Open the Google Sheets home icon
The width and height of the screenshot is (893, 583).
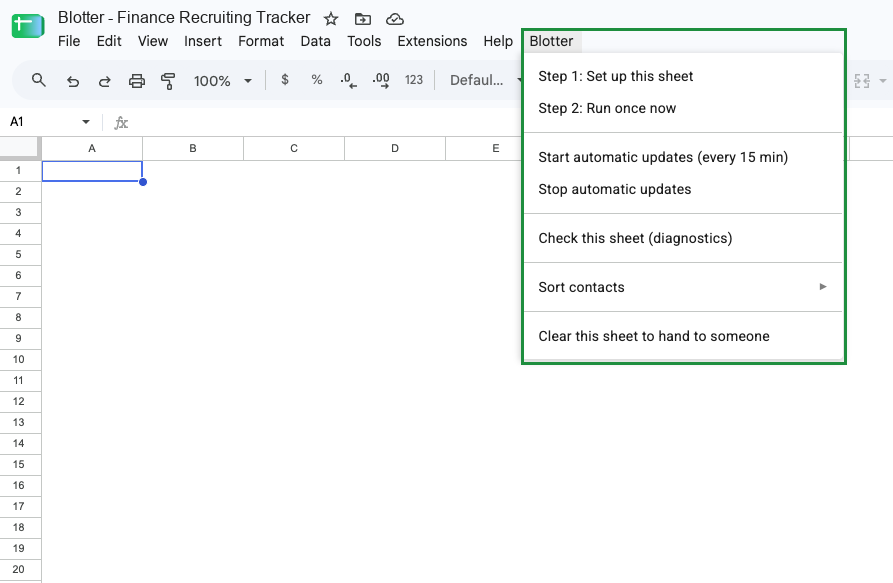click(x=28, y=26)
